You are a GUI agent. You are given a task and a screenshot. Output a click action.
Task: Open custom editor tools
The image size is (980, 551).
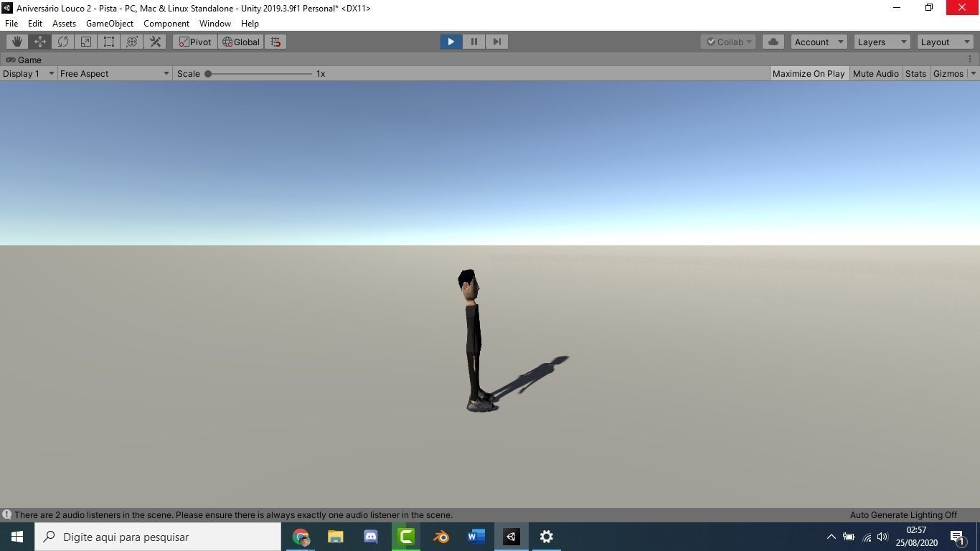(x=155, y=42)
